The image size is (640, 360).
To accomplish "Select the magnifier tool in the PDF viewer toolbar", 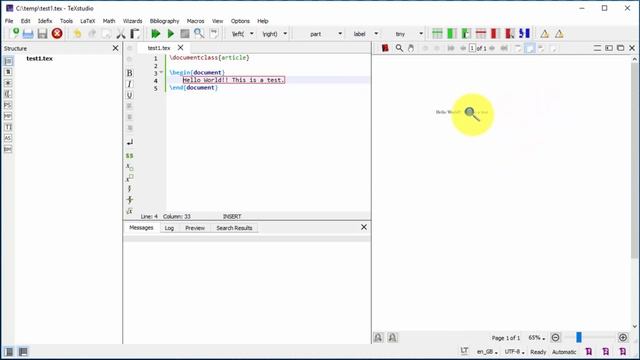I will [x=399, y=48].
